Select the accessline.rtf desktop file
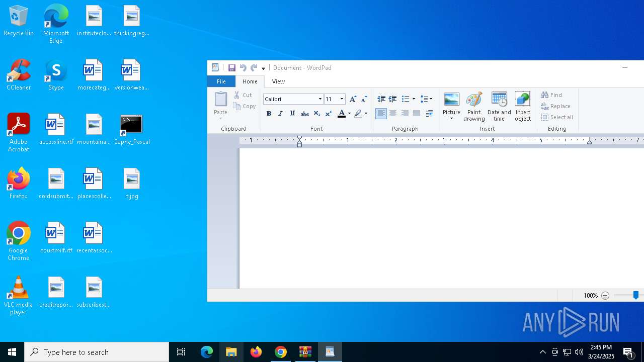This screenshot has width=644, height=362. (x=56, y=130)
